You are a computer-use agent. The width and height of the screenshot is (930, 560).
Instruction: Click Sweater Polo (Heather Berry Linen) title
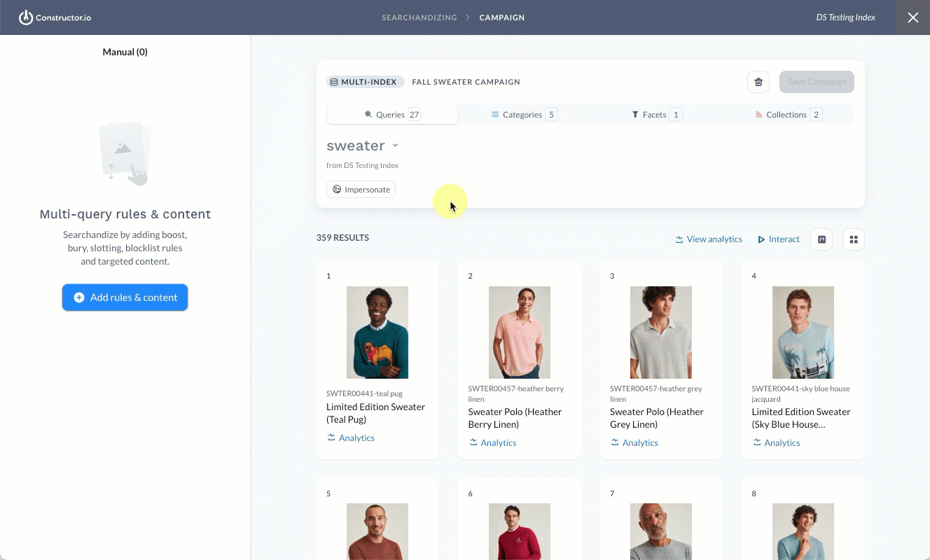point(515,418)
